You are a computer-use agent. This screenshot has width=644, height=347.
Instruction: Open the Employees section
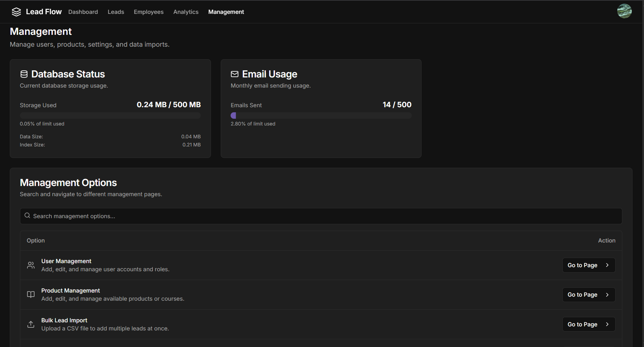(x=148, y=11)
